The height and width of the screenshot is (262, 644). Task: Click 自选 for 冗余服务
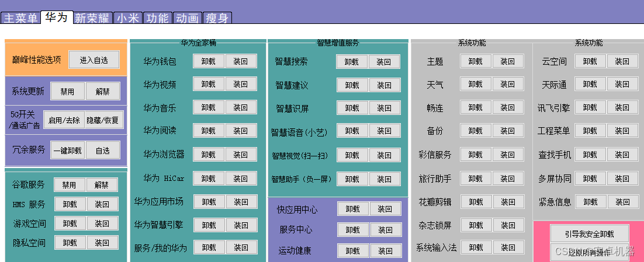[103, 150]
